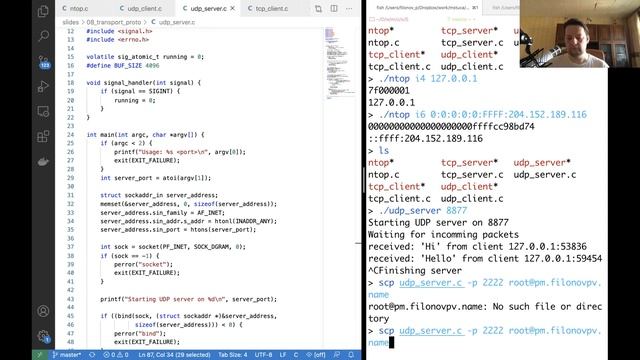Image resolution: width=640 pixels, height=360 pixels.
Task: Open the Explorer view in the activity bar
Action: (43, 11)
